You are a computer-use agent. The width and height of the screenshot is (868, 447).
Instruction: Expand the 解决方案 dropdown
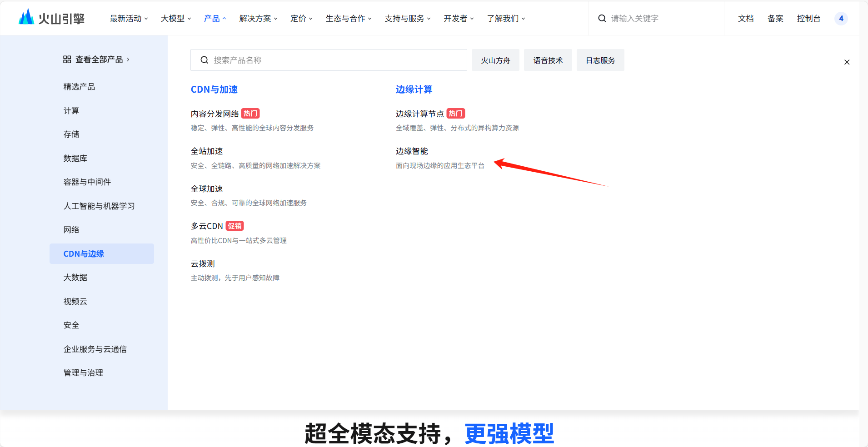point(258,19)
